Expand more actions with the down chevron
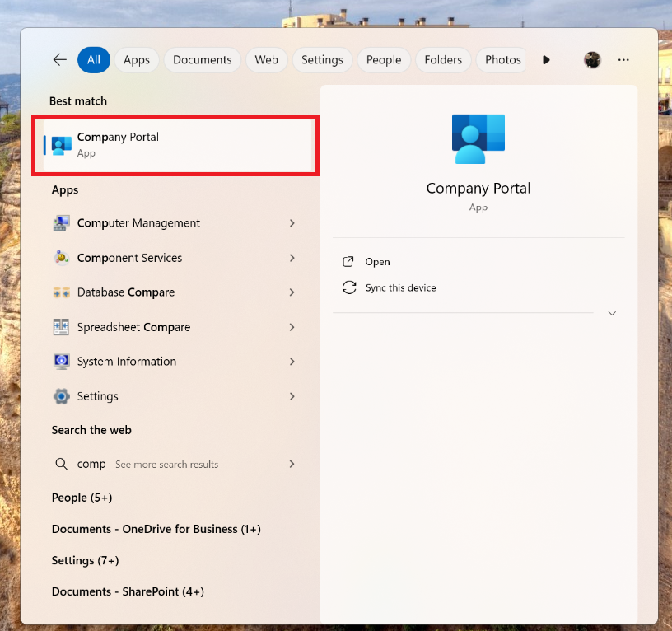The image size is (672, 631). [x=612, y=313]
